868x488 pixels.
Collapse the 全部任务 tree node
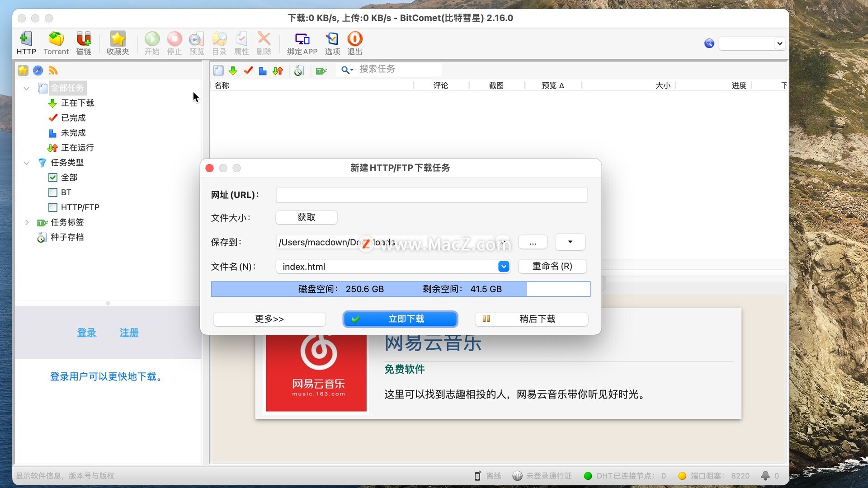27,88
